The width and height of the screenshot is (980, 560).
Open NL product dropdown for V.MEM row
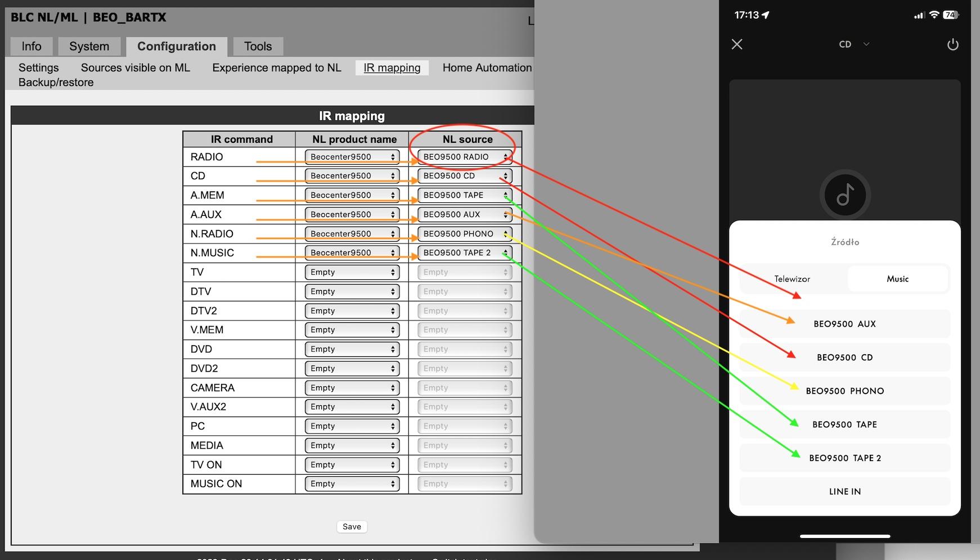pos(352,330)
